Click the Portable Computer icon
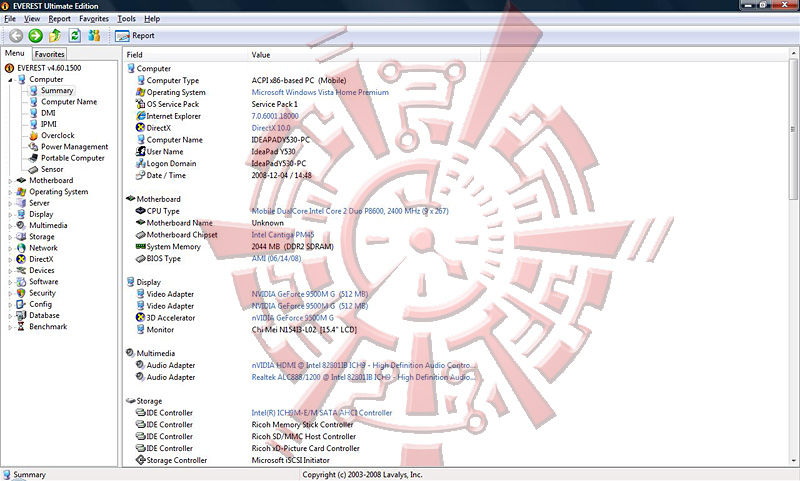The height and width of the screenshot is (481, 800). pyautogui.click(x=33, y=158)
